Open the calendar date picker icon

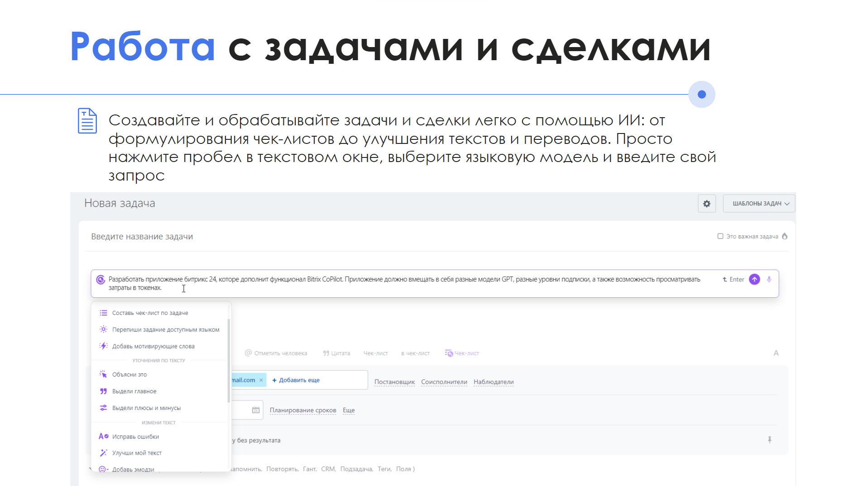point(256,410)
